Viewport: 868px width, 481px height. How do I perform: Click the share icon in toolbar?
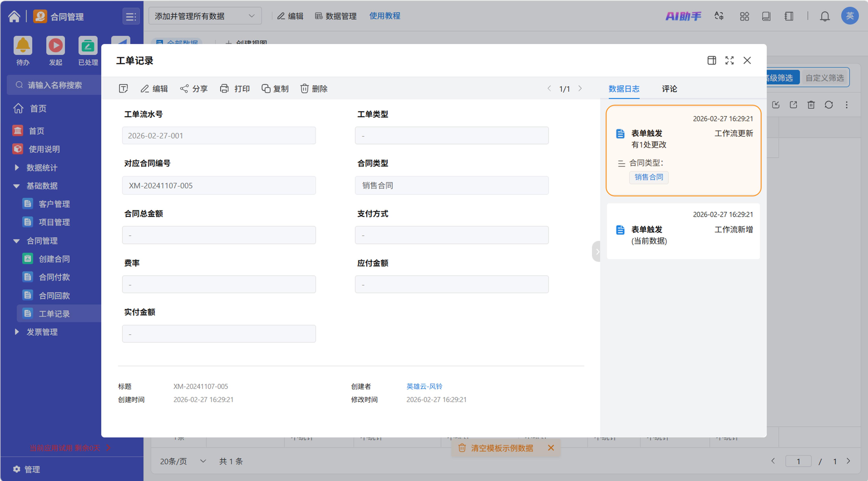coord(184,89)
